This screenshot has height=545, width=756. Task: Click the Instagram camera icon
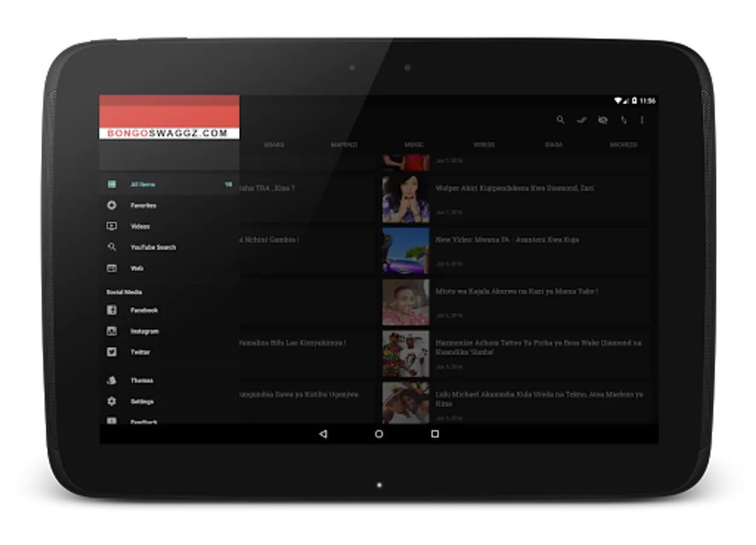(x=111, y=331)
